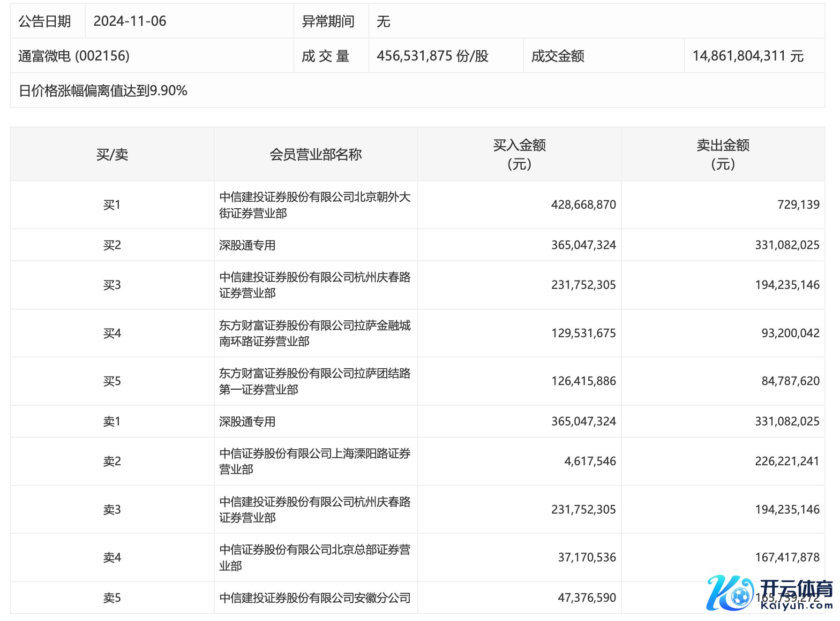Screen dimensions: 840x621
Task: Click 331,082,025 in the 买2 row
Action: tap(787, 245)
